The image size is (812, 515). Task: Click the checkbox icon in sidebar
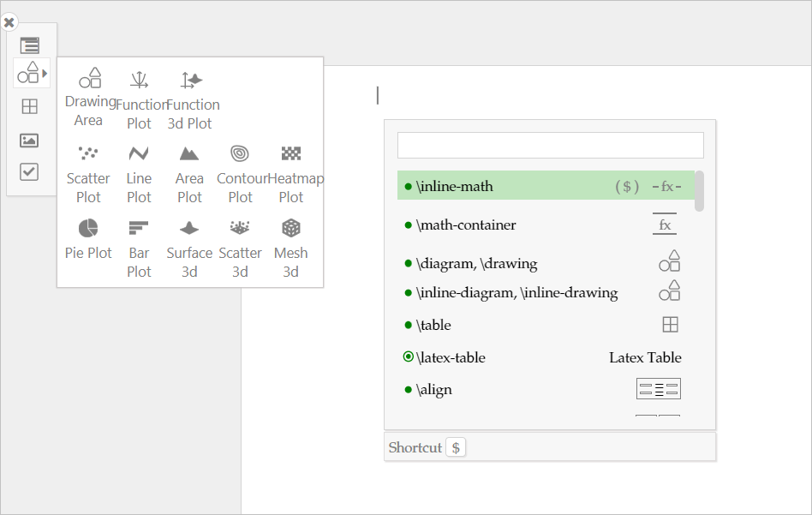coord(29,172)
